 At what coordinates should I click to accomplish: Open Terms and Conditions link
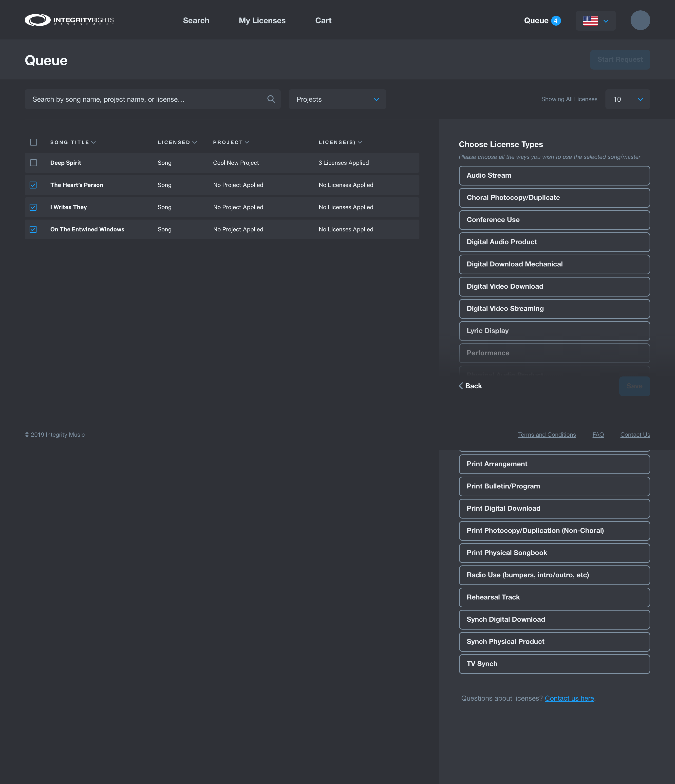(547, 435)
